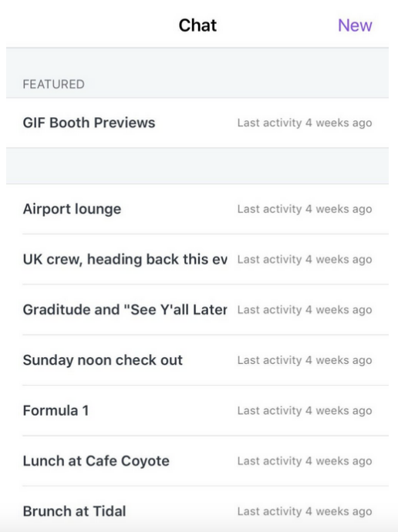The width and height of the screenshot is (398, 532).
Task: Click last activity text beside Formula 1
Action: tap(305, 410)
